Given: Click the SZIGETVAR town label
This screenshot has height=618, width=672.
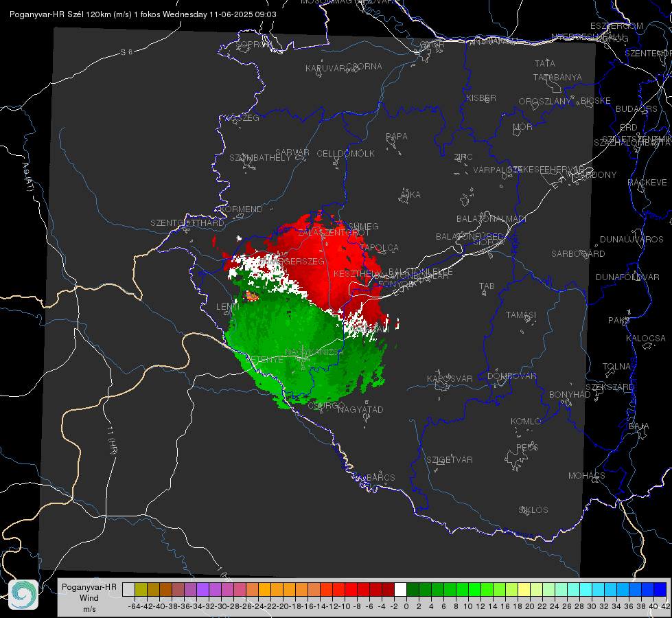Looking at the screenshot, I should coord(450,460).
